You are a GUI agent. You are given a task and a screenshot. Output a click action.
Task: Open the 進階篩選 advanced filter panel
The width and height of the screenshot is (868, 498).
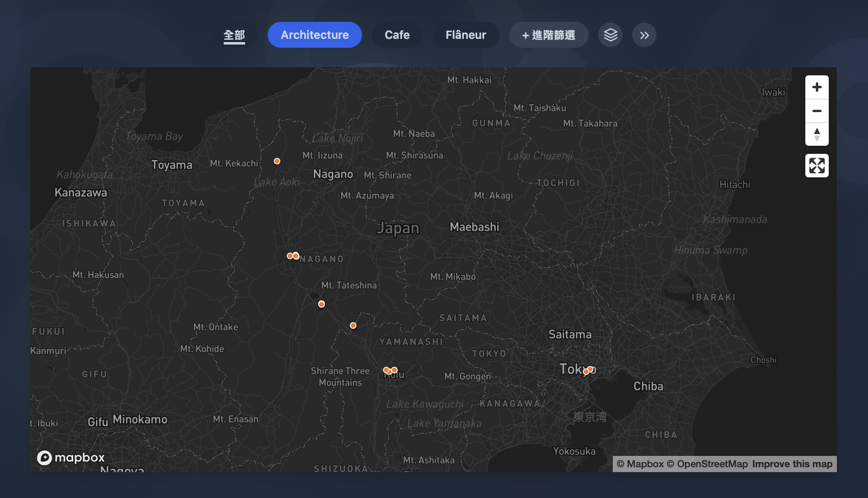click(x=548, y=35)
